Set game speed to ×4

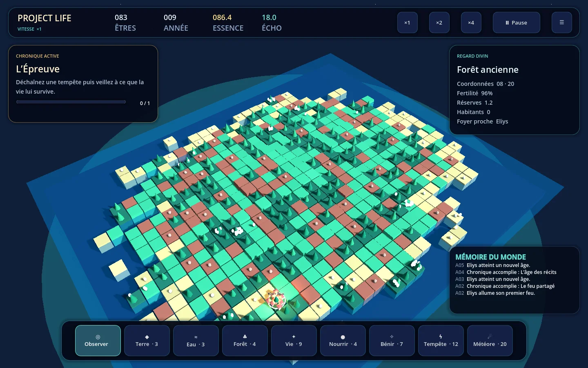point(471,22)
